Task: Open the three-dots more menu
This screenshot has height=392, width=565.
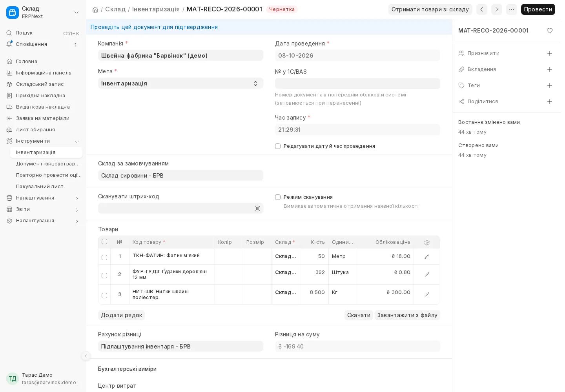Action: (x=512, y=9)
